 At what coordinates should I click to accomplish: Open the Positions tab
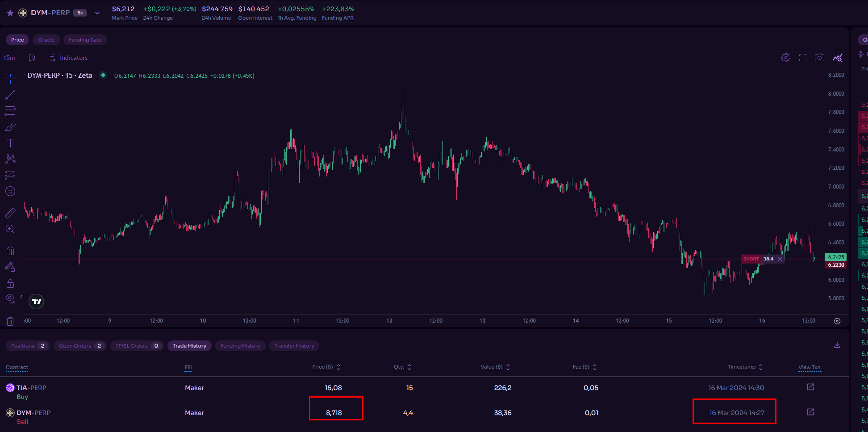pos(27,346)
